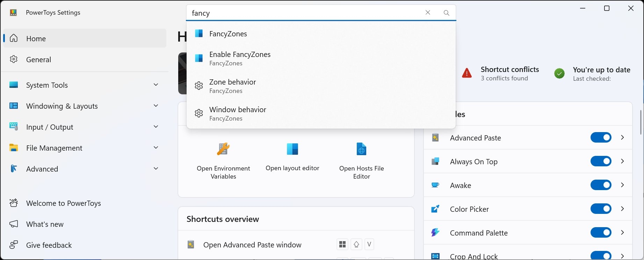Click the "3 conflicts found" text
The height and width of the screenshot is (260, 644).
504,78
